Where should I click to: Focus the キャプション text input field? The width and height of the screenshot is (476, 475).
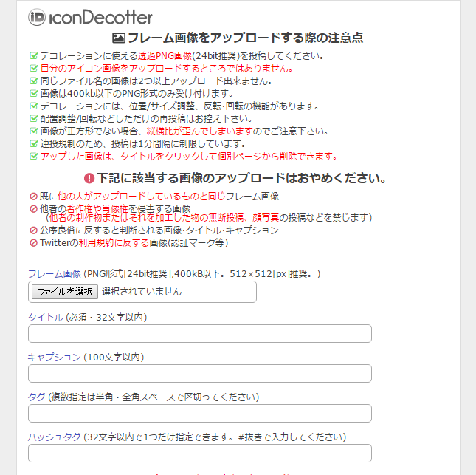pos(199,373)
